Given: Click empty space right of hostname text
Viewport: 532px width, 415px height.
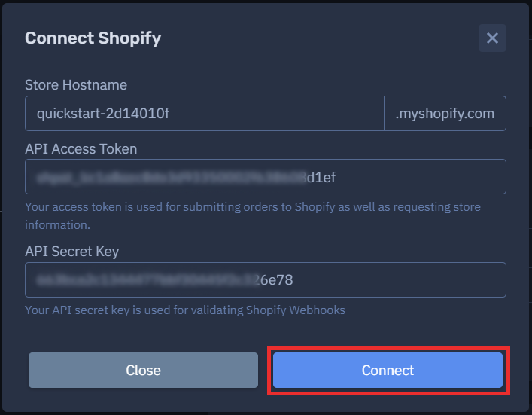Looking at the screenshot, I should click(x=286, y=114).
